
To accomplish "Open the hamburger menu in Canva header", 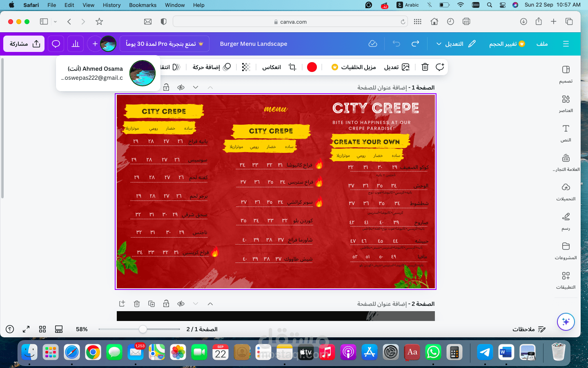I will point(566,44).
